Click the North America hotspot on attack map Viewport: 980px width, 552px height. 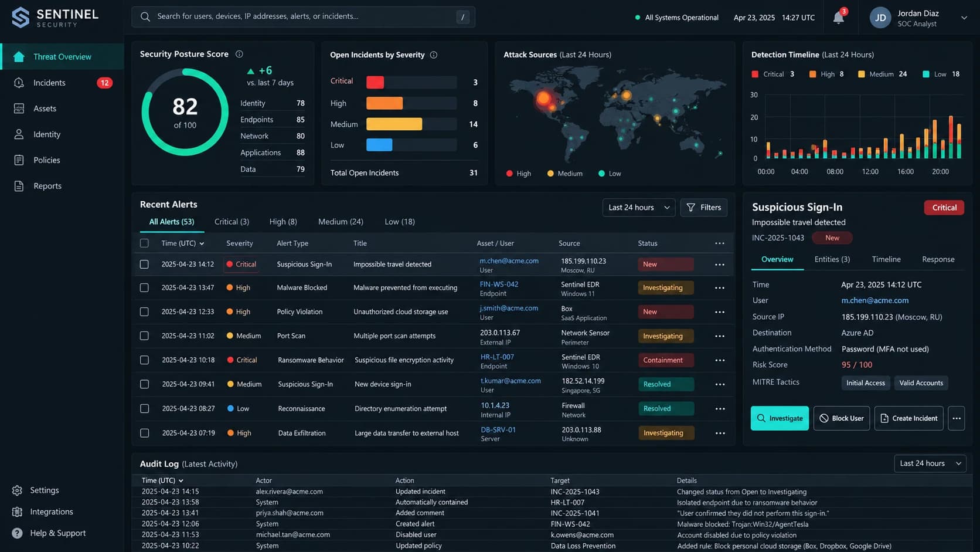545,99
